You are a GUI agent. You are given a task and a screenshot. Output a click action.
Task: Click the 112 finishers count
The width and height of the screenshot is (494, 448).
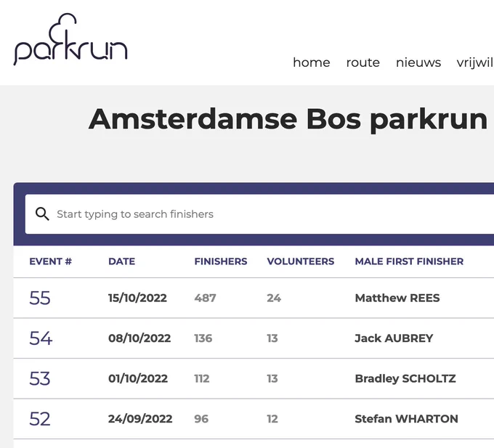[x=202, y=378]
